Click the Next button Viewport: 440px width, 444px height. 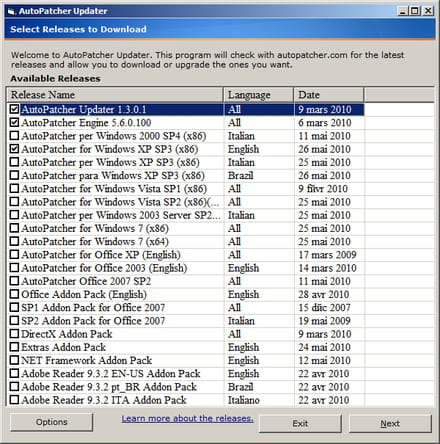coord(390,424)
